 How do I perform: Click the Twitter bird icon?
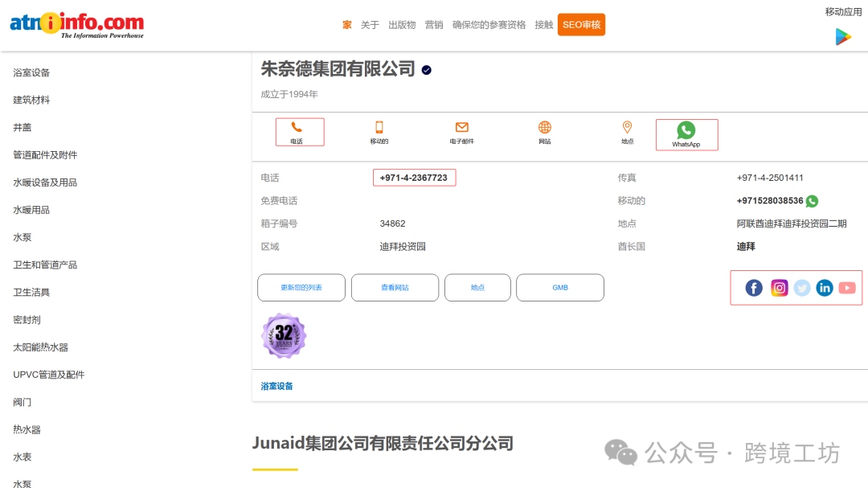801,287
